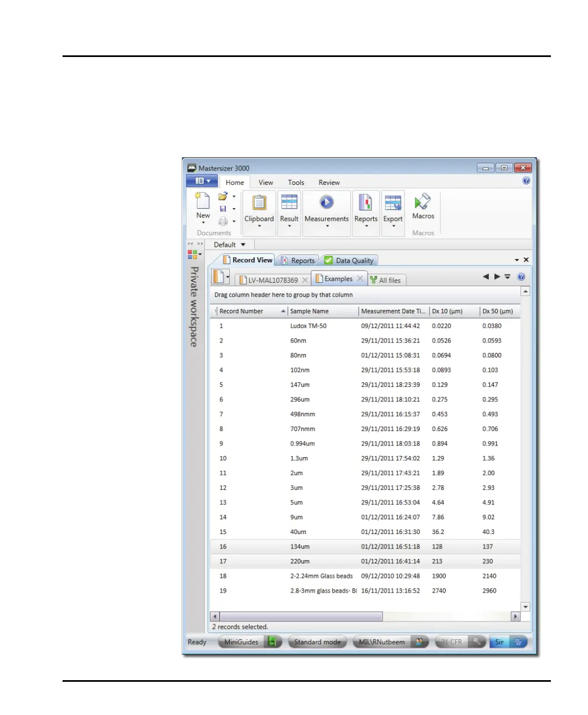
Task: Click the Save disk icon
Action: [x=223, y=209]
